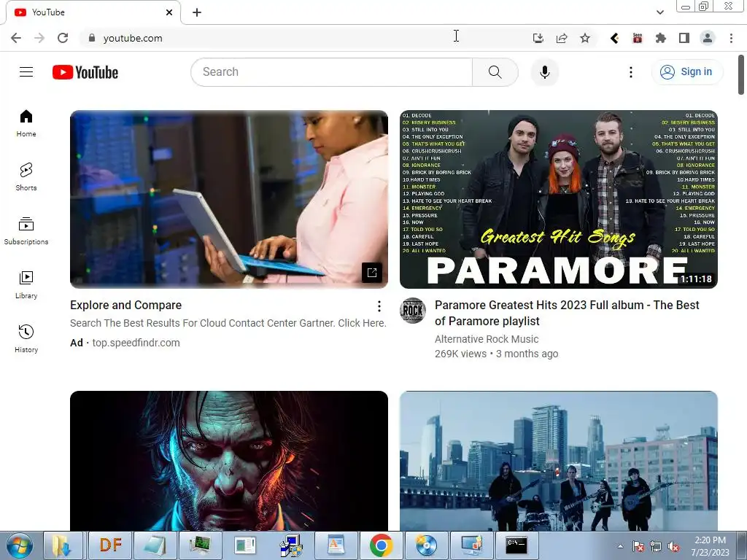Open the DF app in taskbar

pyautogui.click(x=110, y=545)
